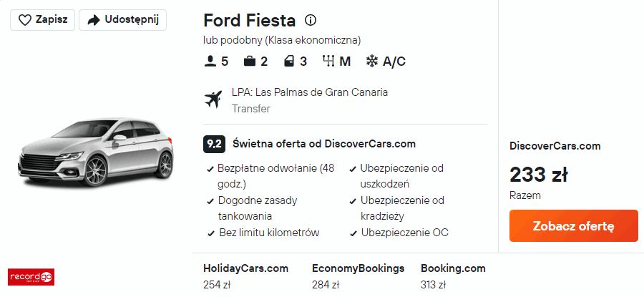The width and height of the screenshot is (644, 297).
Task: Click the 9.2 rating badge
Action: pos(214,144)
